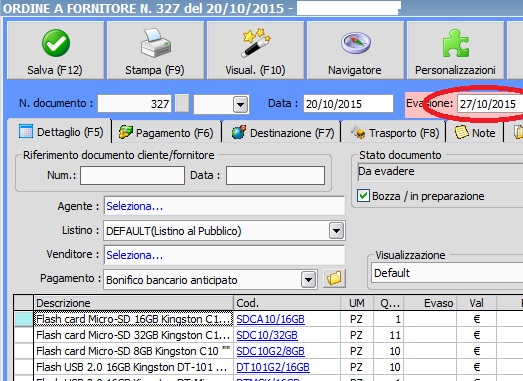This screenshot has height=381, width=523.
Task: Click quantity cell 11 for the SDC10/32GB row
Action: pos(389,335)
